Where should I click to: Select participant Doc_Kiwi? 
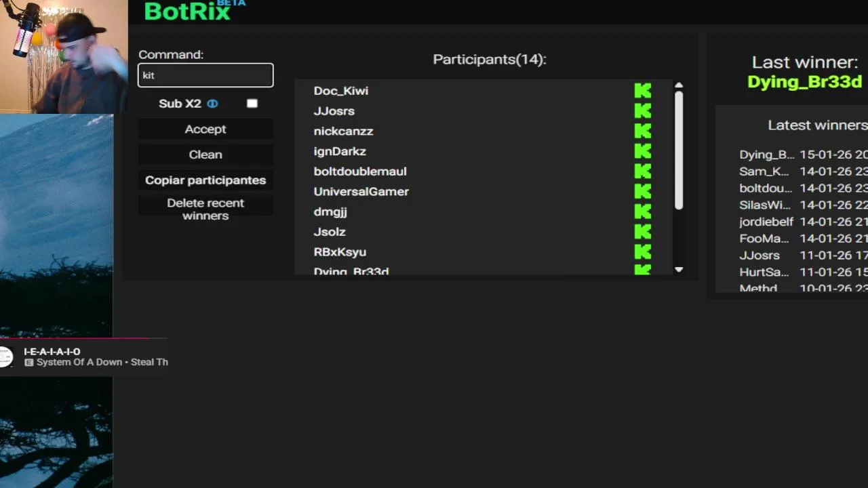click(x=341, y=91)
